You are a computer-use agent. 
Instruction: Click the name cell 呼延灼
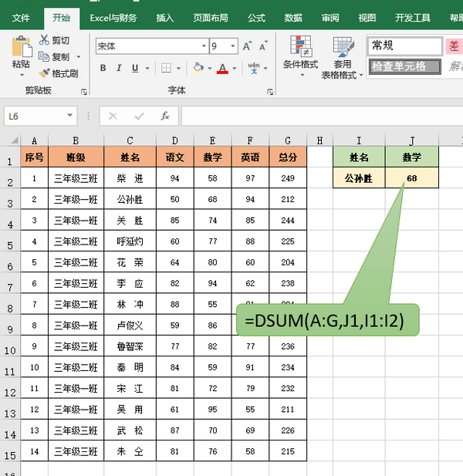click(130, 241)
